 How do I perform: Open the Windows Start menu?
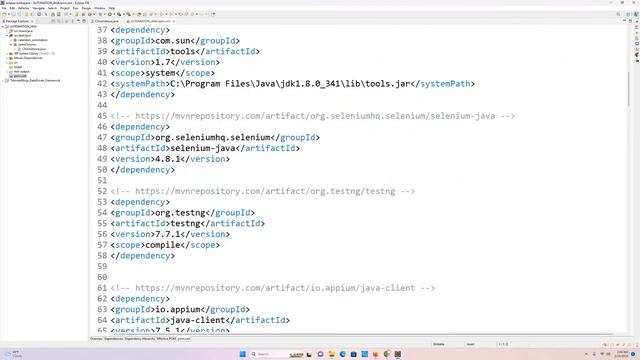(242, 354)
